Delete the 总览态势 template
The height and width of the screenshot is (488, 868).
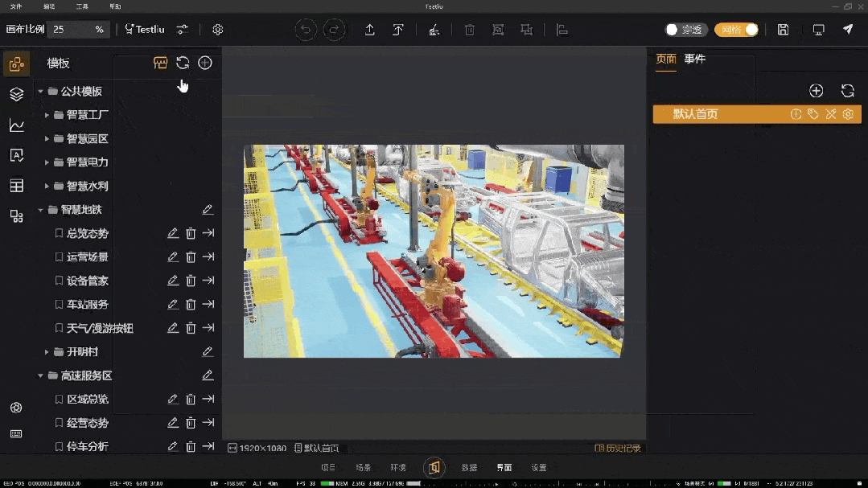(x=191, y=234)
